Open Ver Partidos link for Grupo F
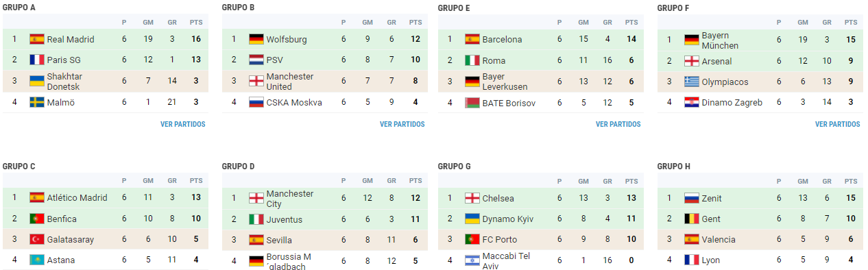The height and width of the screenshot is (270, 868). pyautogui.click(x=838, y=125)
